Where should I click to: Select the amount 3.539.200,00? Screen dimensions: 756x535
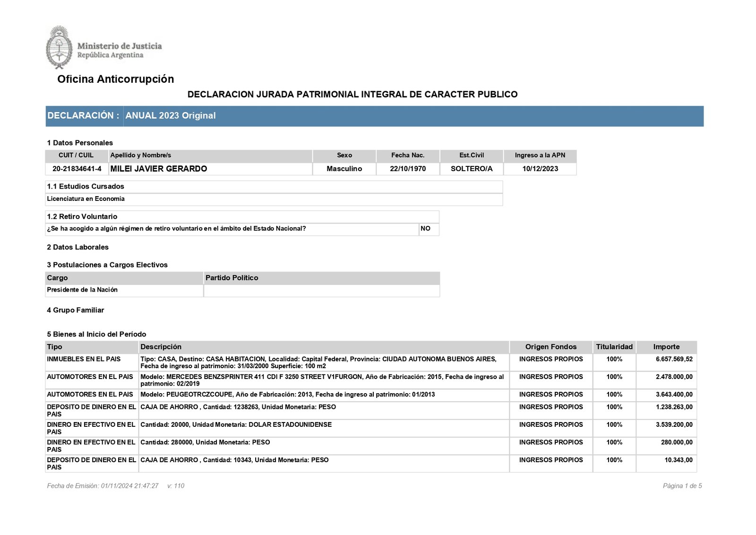pos(674,425)
